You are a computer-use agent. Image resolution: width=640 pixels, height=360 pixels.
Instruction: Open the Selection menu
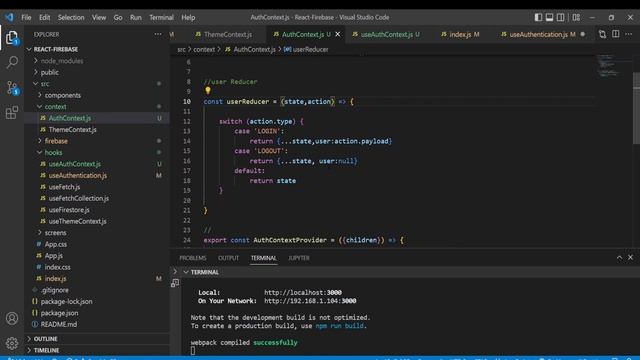[71, 17]
